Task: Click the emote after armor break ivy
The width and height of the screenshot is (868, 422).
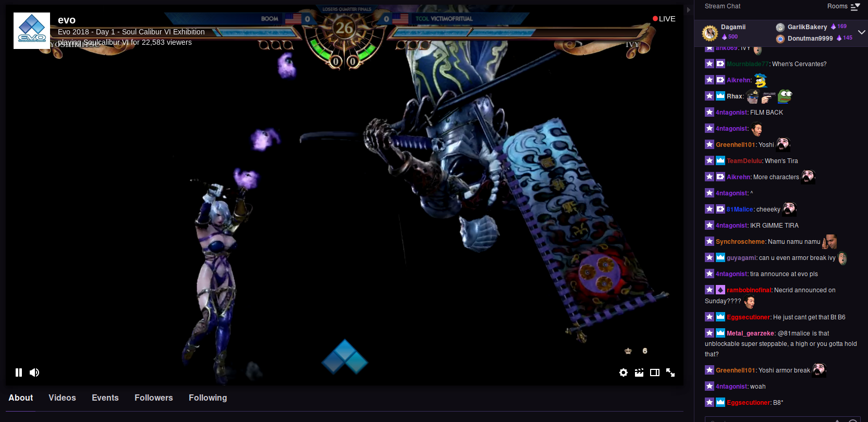Action: pyautogui.click(x=842, y=258)
